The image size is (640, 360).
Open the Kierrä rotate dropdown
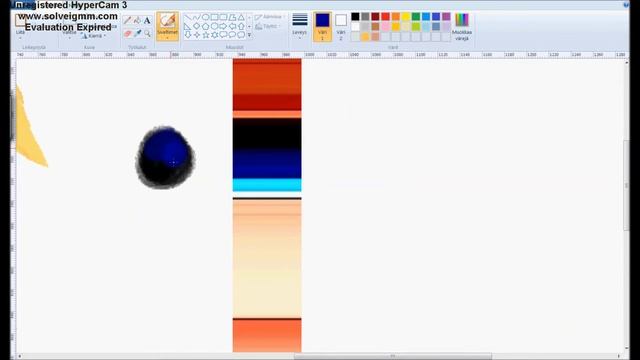point(93,36)
